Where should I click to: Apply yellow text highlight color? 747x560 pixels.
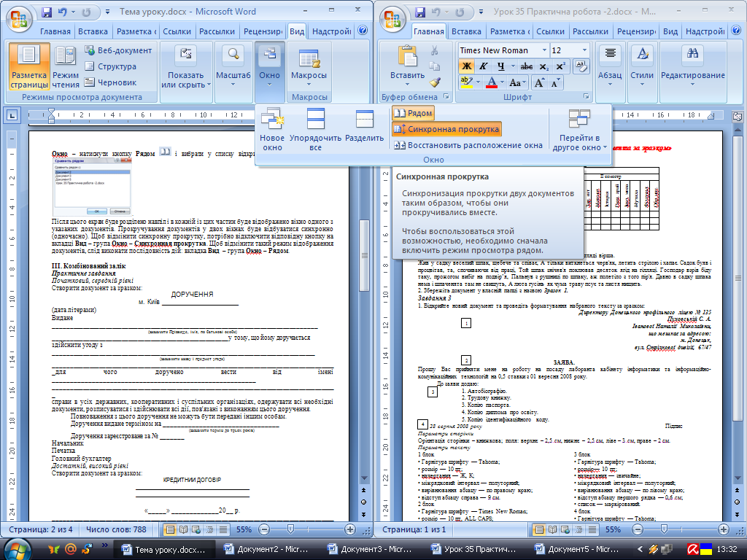466,82
